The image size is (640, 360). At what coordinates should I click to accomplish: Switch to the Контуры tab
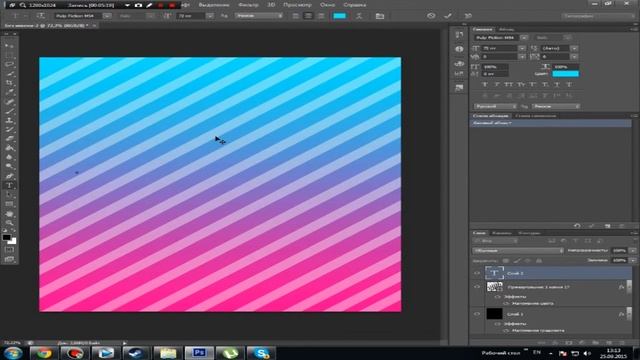coord(529,233)
